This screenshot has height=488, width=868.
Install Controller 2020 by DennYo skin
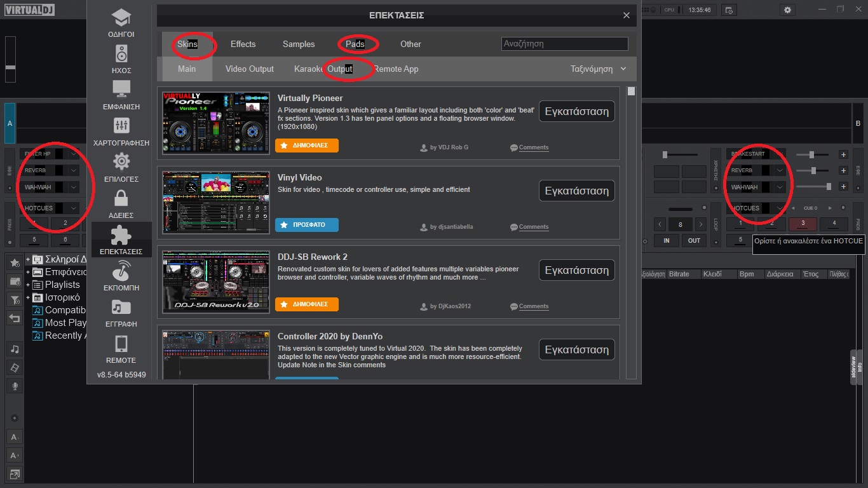(x=577, y=349)
